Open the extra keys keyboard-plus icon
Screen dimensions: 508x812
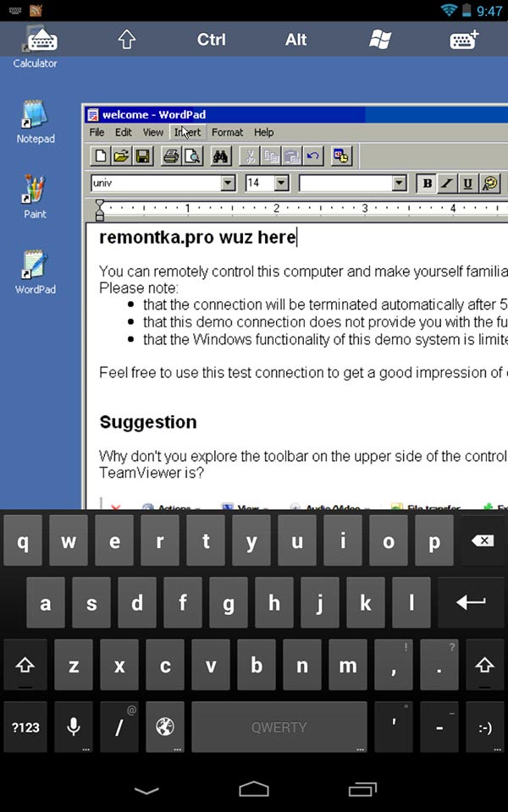click(x=464, y=40)
